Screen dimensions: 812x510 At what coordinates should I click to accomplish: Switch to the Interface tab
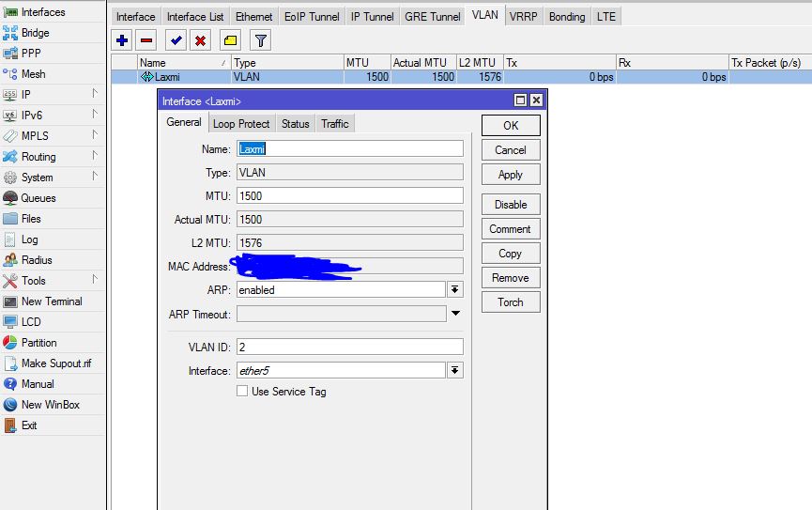(x=136, y=17)
